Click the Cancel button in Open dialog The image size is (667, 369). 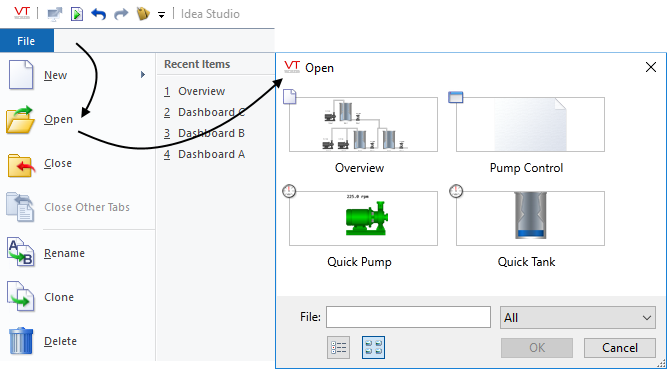(620, 348)
